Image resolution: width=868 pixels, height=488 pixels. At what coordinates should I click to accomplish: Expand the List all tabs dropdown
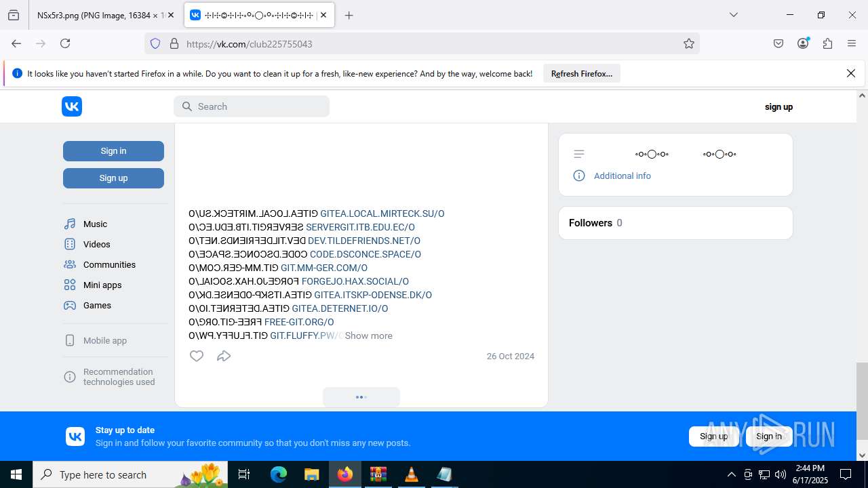734,15
